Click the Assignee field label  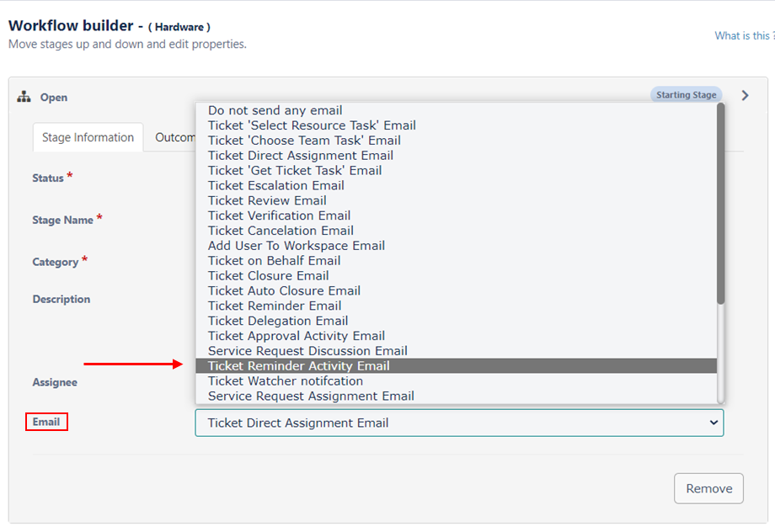[x=55, y=382]
